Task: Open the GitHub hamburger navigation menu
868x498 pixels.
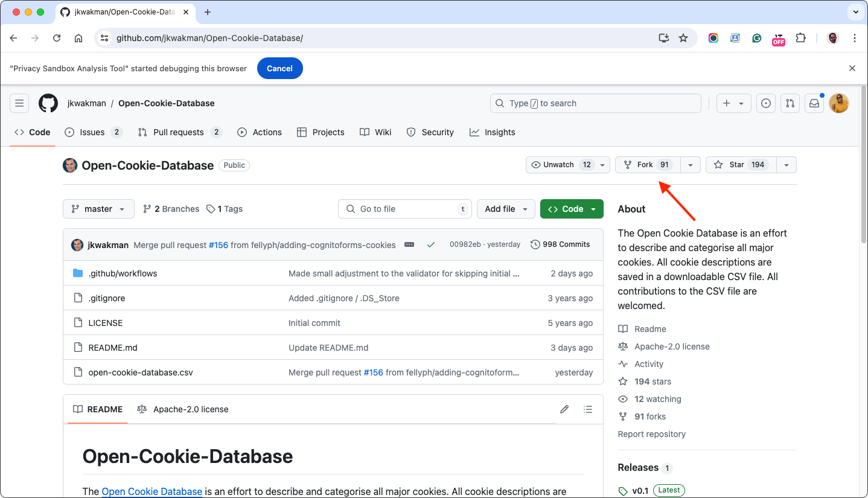Action: 19,103
